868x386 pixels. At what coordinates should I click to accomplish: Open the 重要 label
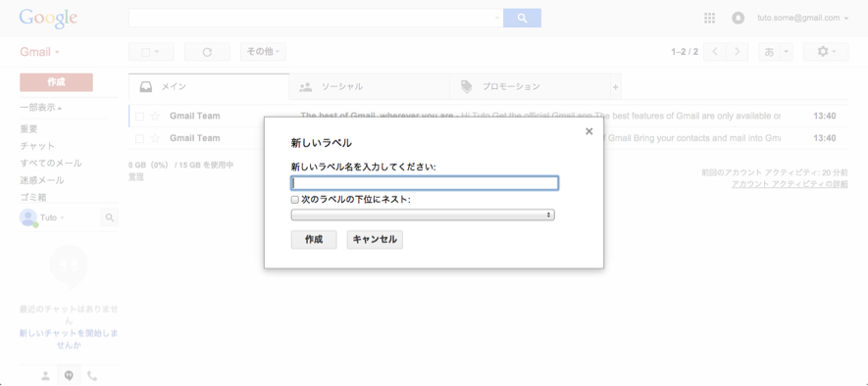pyautogui.click(x=28, y=129)
